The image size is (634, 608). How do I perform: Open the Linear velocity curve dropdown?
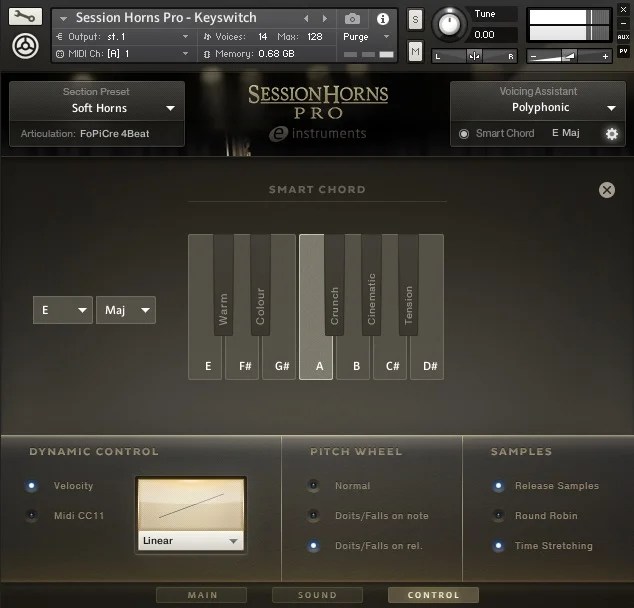click(191, 540)
